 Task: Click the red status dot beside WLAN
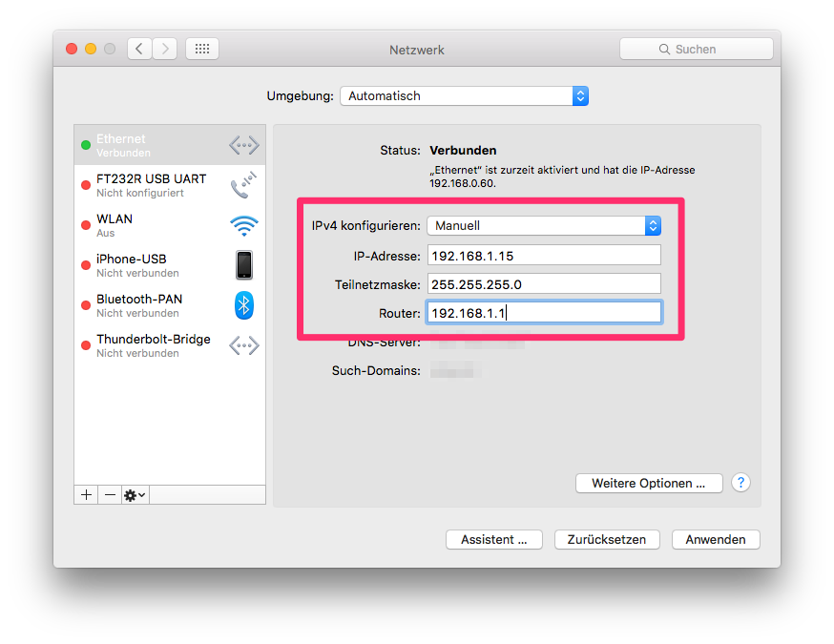pyautogui.click(x=86, y=225)
